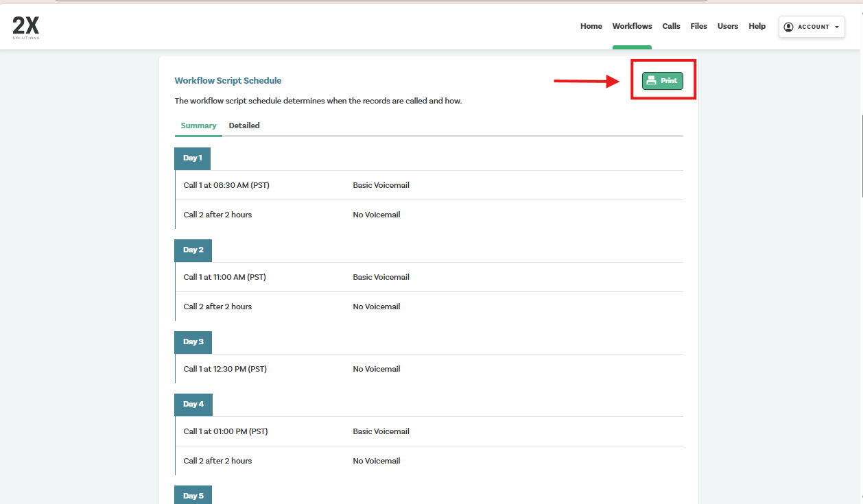Image resolution: width=863 pixels, height=504 pixels.
Task: Switch to the Summary tab
Action: click(198, 126)
